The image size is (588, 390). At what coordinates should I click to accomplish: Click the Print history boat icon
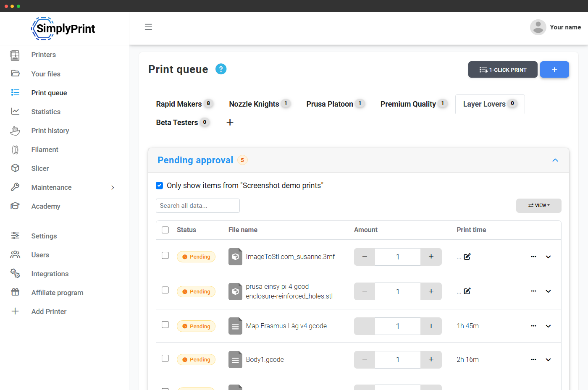15,131
